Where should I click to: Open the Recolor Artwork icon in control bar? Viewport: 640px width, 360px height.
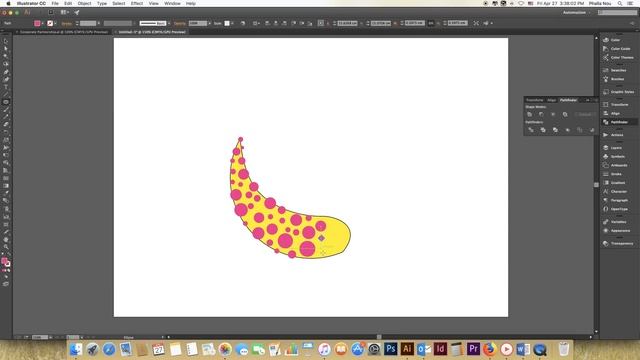pyautogui.click(x=243, y=23)
